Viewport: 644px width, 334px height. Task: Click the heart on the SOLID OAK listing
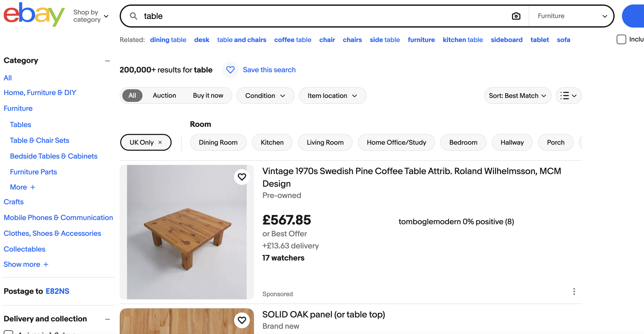point(242,320)
